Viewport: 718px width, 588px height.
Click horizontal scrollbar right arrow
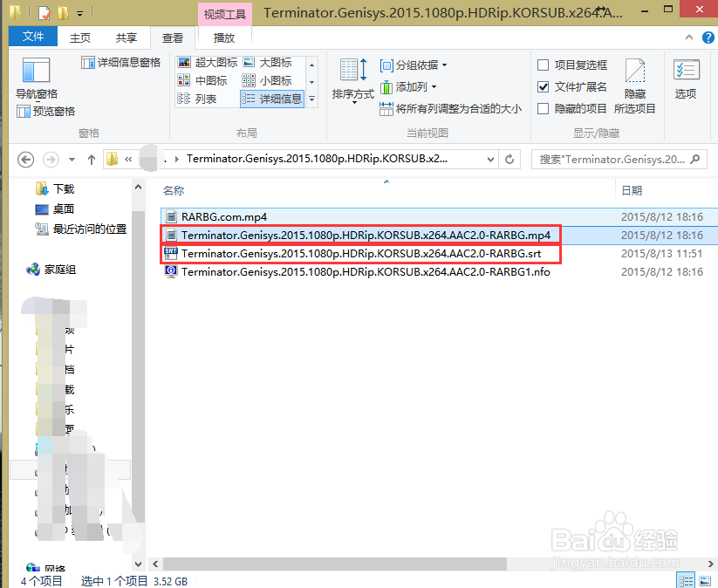click(711, 564)
